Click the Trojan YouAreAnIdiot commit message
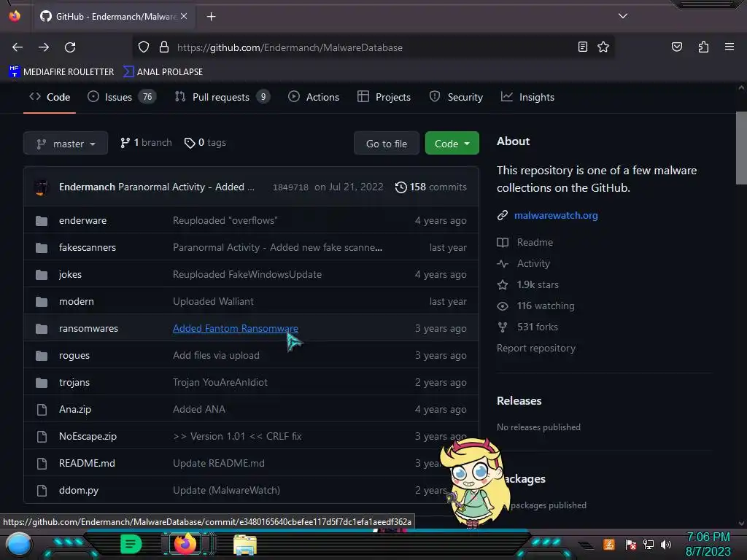Viewport: 747px width, 560px height. 220,382
